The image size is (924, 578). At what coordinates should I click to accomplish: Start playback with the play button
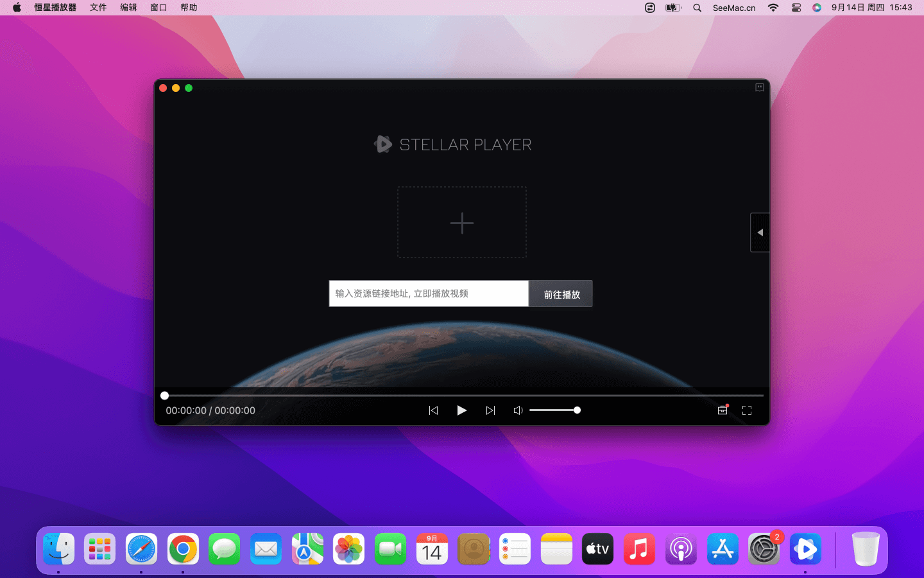click(461, 410)
